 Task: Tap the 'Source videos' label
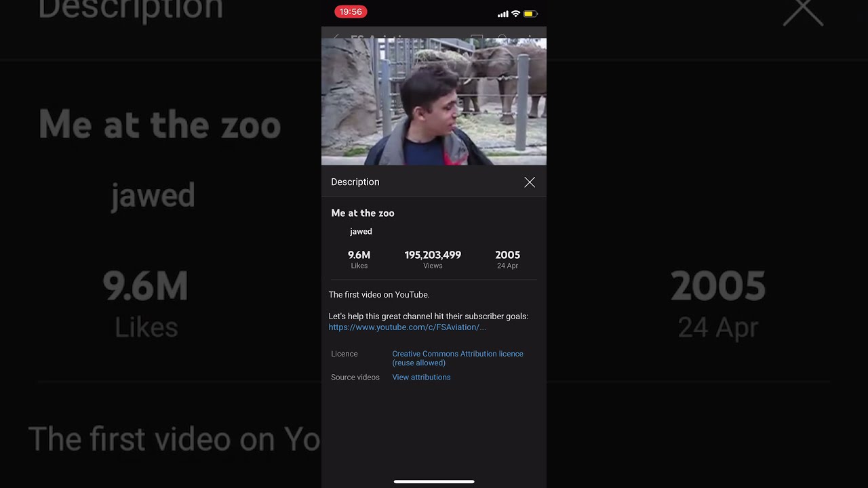click(x=355, y=378)
